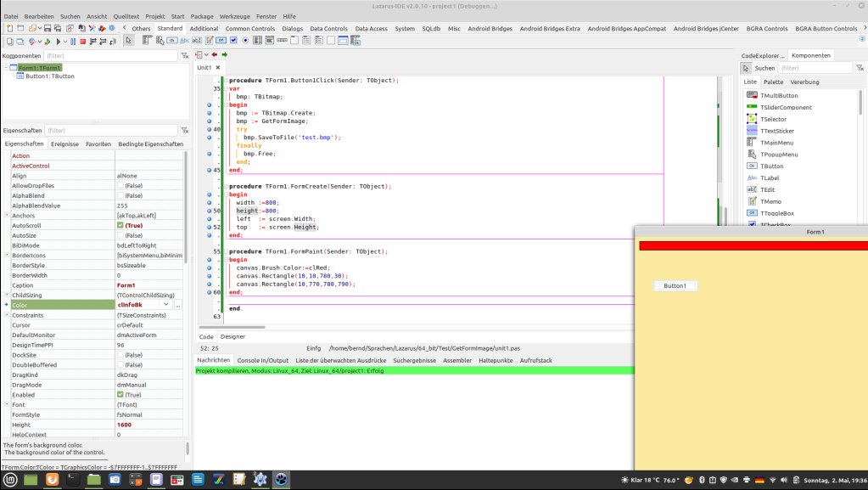Click the object inspector vertical scrollbar
Viewport: 868px width, 490px height.
186,206
